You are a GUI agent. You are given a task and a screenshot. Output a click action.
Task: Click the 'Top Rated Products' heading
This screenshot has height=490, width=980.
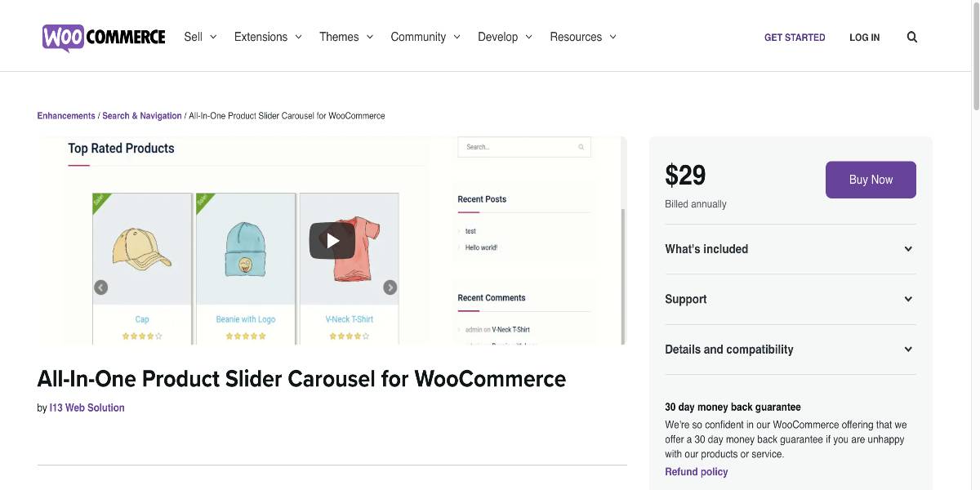pos(121,148)
